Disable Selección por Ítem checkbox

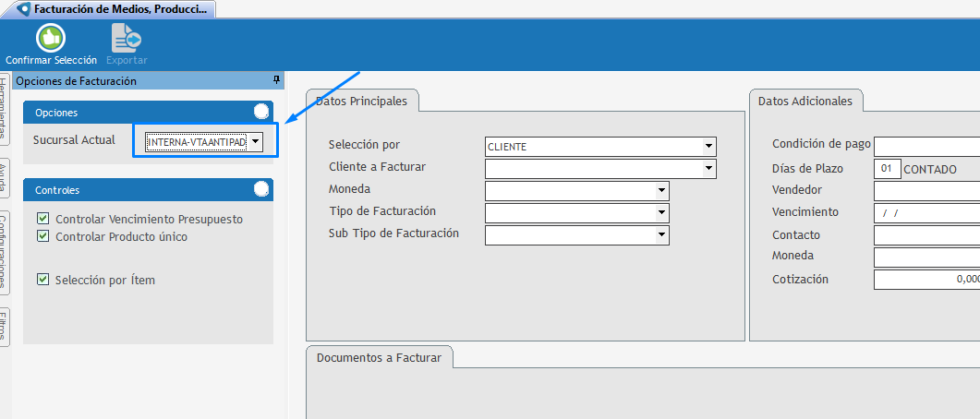pos(42,280)
